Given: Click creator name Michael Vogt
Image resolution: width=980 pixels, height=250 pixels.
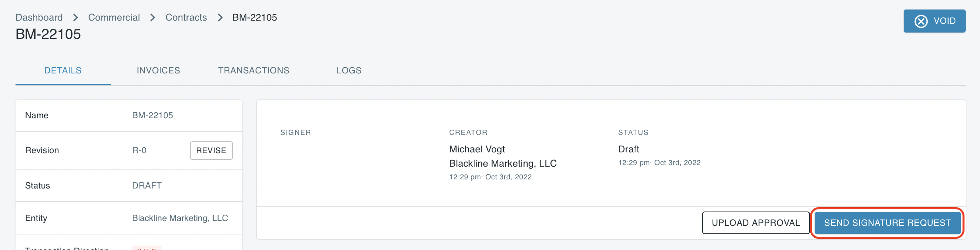Looking at the screenshot, I should [476, 149].
